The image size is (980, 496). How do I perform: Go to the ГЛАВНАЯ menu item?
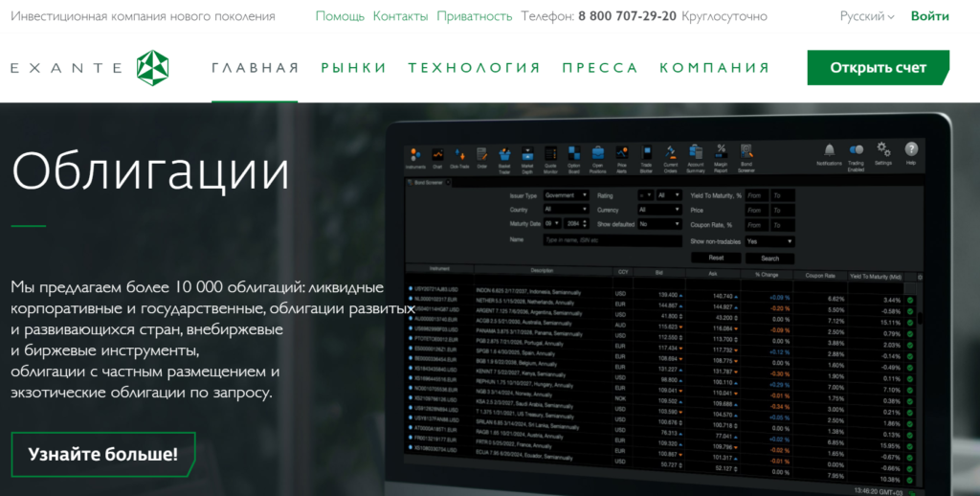[x=255, y=68]
